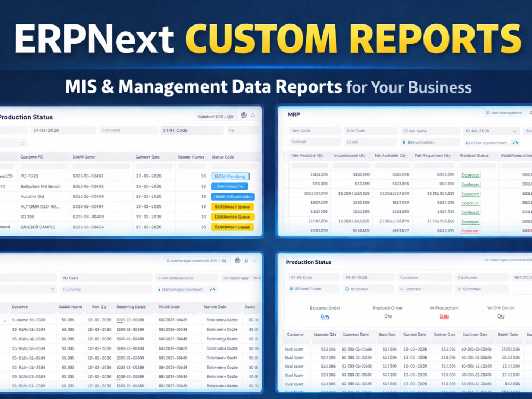The width and height of the screenshot is (532, 399).
Task: Click the green status badge in first MRP row
Action: coord(471,176)
